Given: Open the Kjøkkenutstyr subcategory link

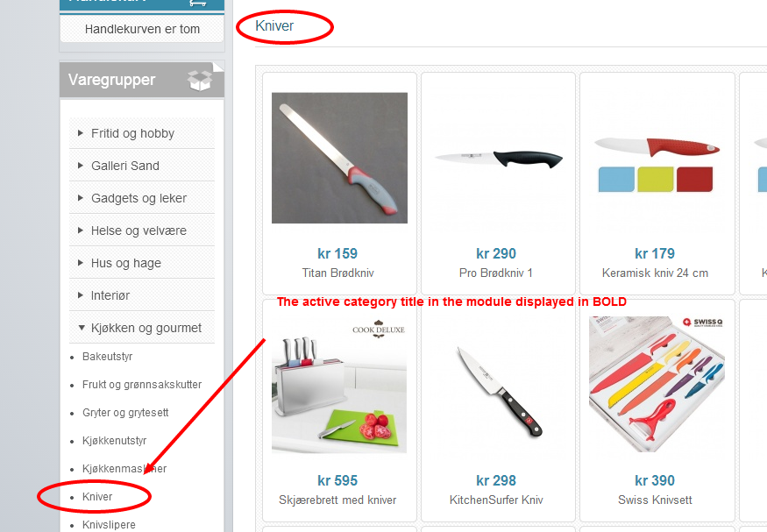Looking at the screenshot, I should click(115, 441).
